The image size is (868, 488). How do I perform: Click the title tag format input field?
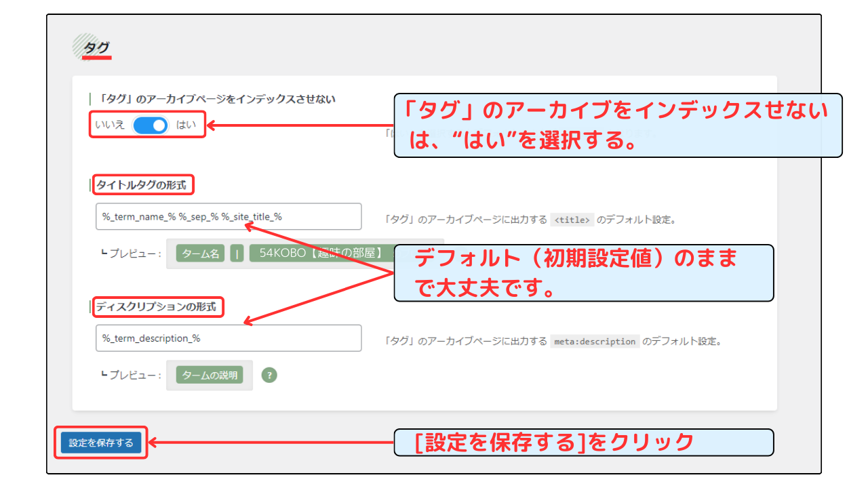pyautogui.click(x=229, y=217)
